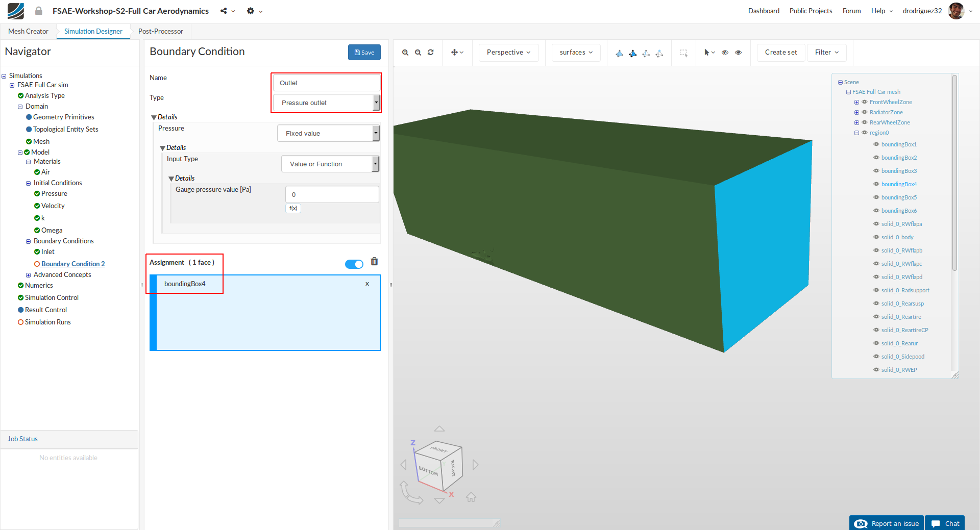Hide the solid_0_body surface via eye icon
This screenshot has height=530, width=980.
876,237
